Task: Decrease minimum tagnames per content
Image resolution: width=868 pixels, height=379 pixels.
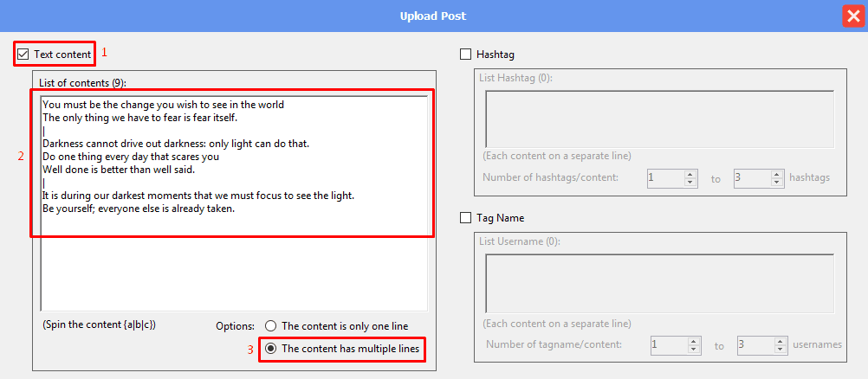Action: pyautogui.click(x=695, y=349)
